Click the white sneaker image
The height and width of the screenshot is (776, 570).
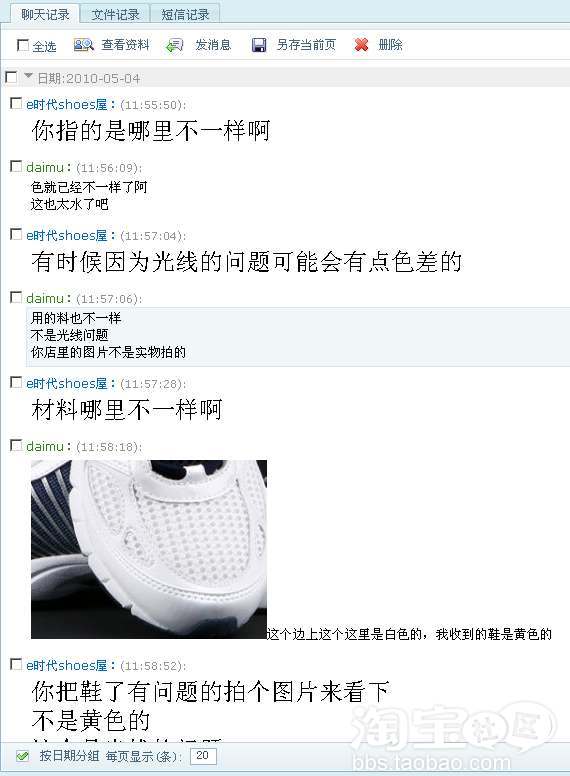click(x=149, y=549)
